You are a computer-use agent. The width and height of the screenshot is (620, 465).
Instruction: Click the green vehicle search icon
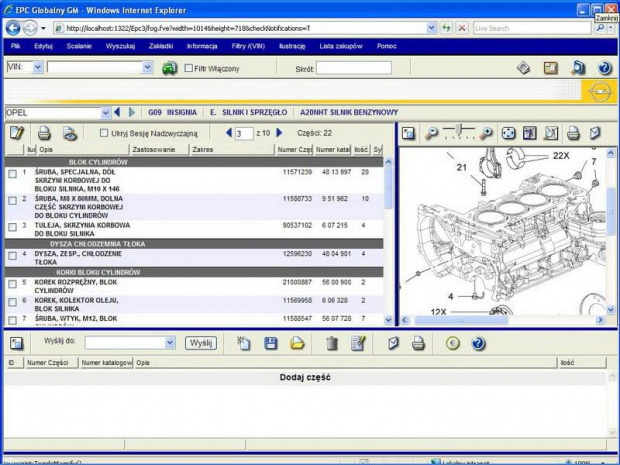tap(169, 68)
